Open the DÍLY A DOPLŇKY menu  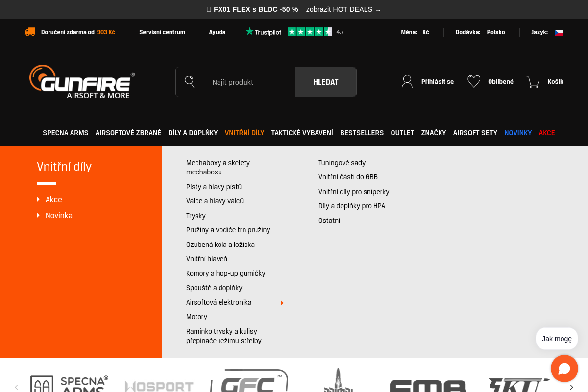193,133
